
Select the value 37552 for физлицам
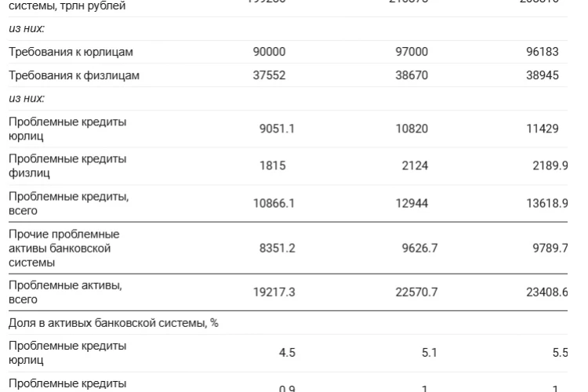click(269, 75)
